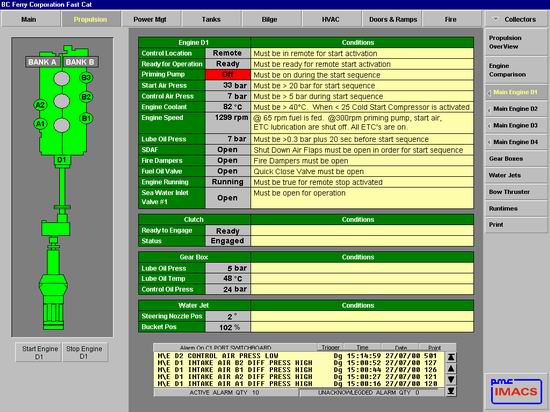Screen dimensions: 550x412
Task: Click the Print button
Action: (x=516, y=224)
